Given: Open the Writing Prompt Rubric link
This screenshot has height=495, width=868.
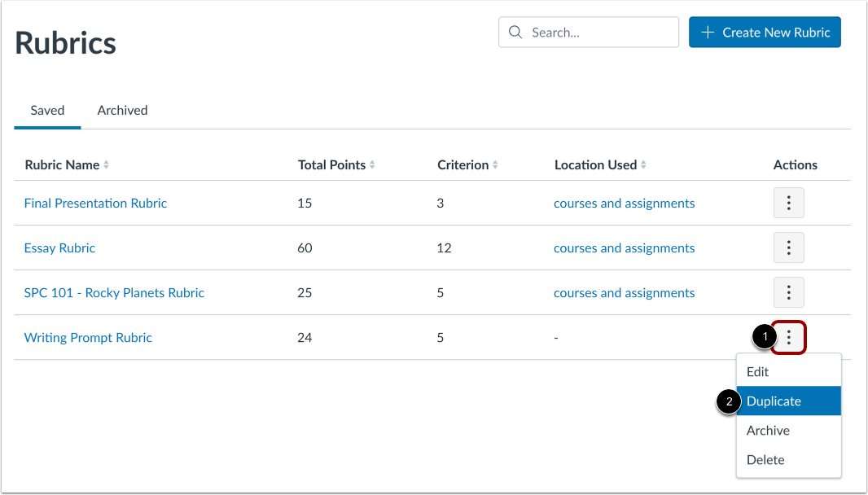Looking at the screenshot, I should click(x=88, y=337).
